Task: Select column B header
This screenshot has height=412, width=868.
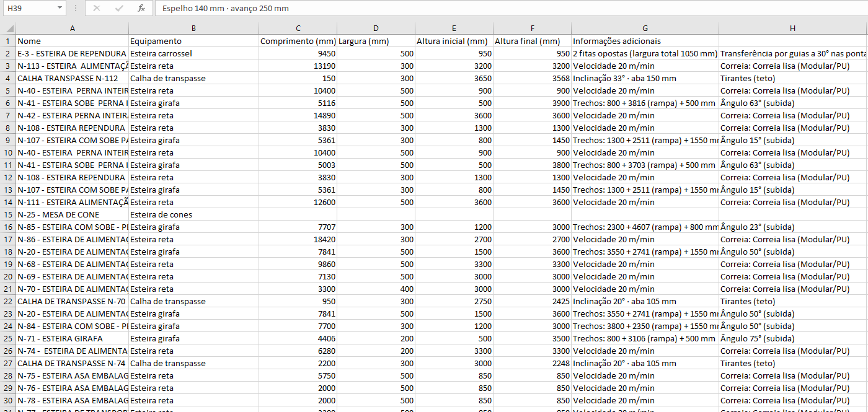Action: (x=193, y=28)
